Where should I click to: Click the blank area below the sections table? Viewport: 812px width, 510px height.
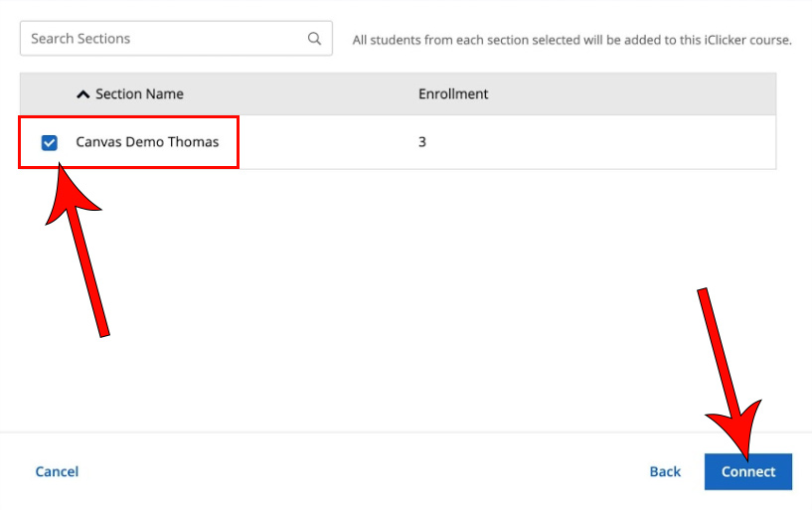pyautogui.click(x=398, y=298)
